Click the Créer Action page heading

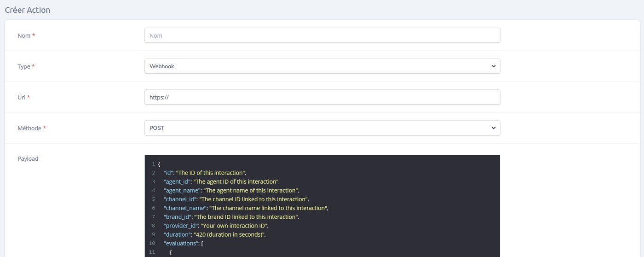[28, 10]
